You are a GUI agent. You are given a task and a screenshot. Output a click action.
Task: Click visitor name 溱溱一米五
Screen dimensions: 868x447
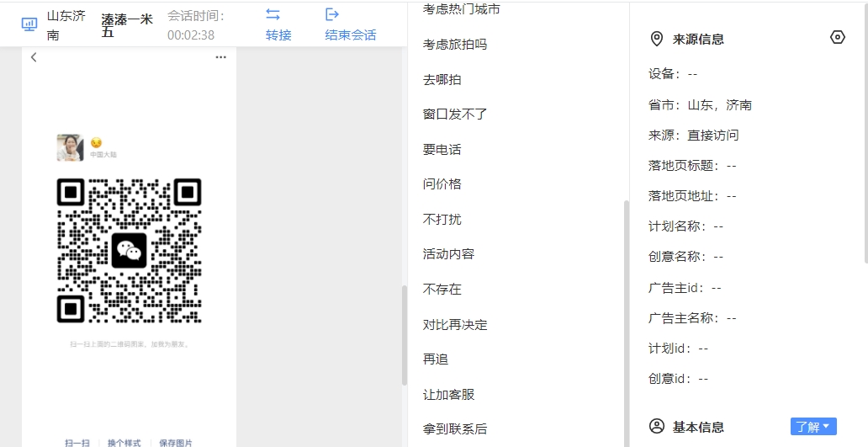pos(127,25)
